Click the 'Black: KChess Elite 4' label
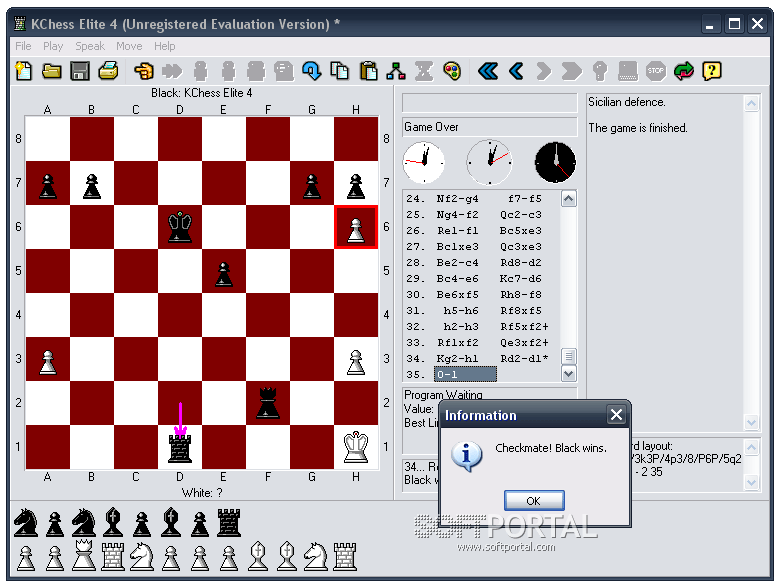778x585 pixels. tap(201, 93)
